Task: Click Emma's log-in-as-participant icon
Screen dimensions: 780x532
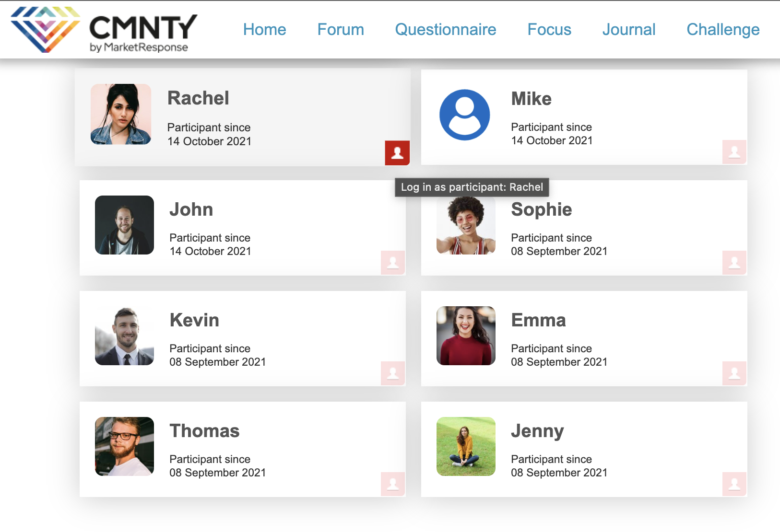Action: 734,373
